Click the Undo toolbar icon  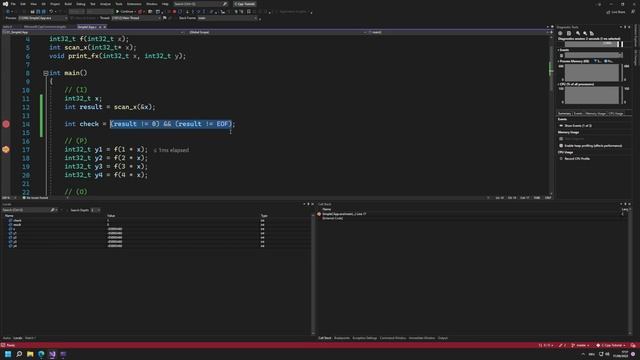click(x=51, y=11)
